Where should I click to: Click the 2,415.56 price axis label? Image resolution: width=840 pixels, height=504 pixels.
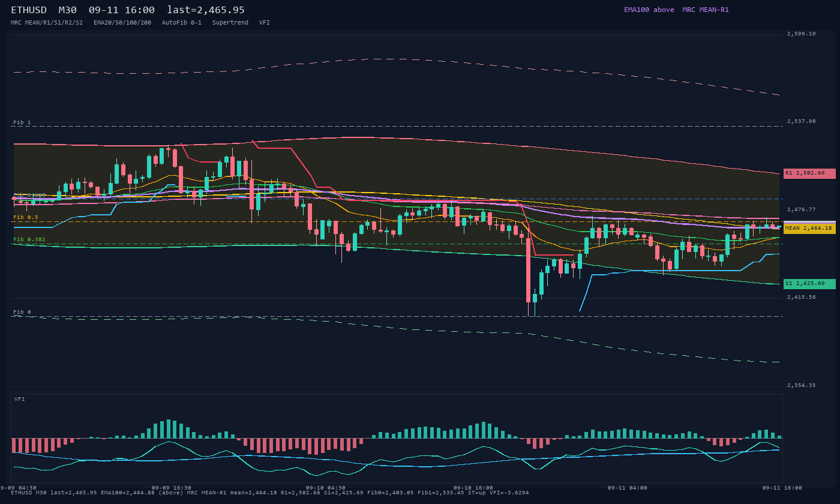802,298
